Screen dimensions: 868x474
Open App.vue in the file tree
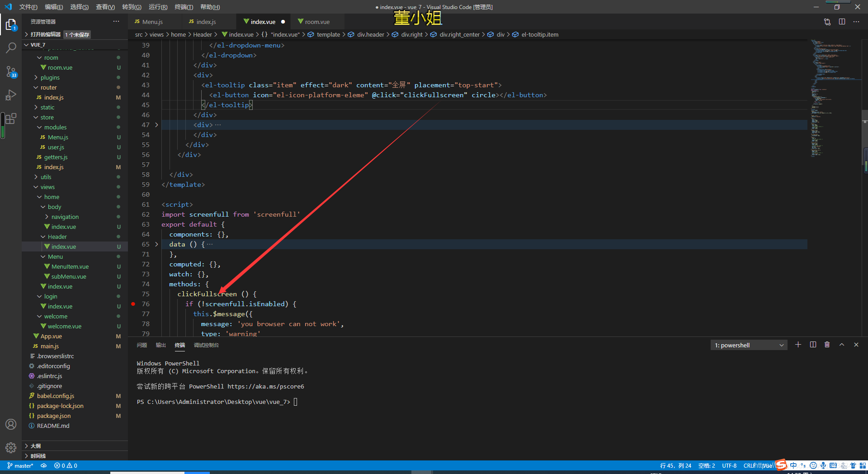click(x=51, y=336)
